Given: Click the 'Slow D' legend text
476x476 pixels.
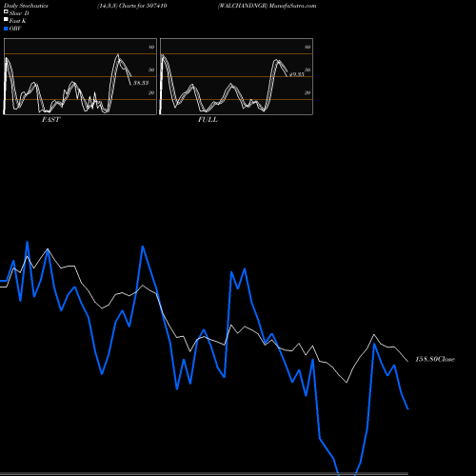Looking at the screenshot, I should point(19,13).
